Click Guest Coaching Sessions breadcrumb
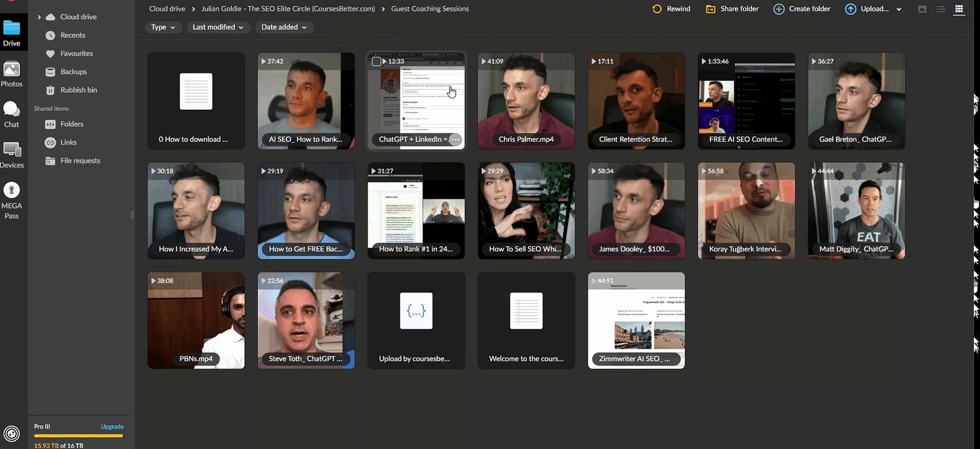Viewport: 980px width, 449px height. 430,9
